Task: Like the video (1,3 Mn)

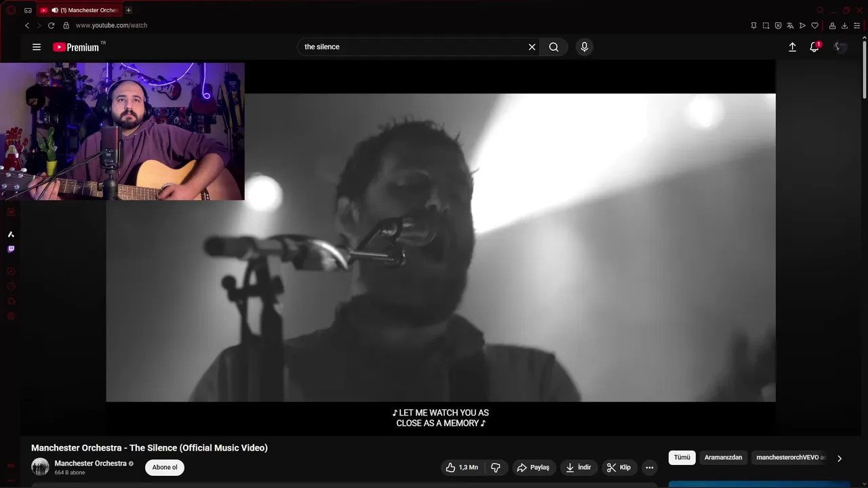Action: pos(462,468)
